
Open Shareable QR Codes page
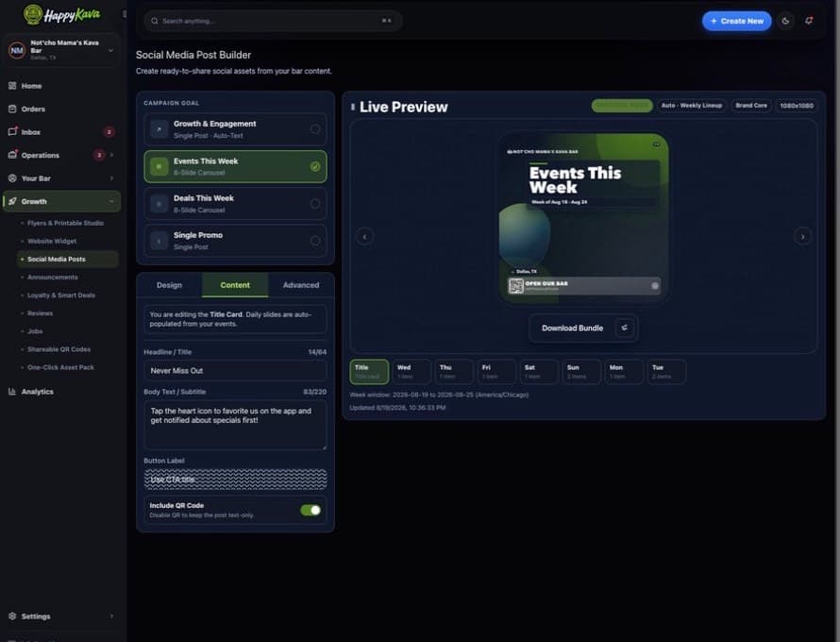point(59,349)
